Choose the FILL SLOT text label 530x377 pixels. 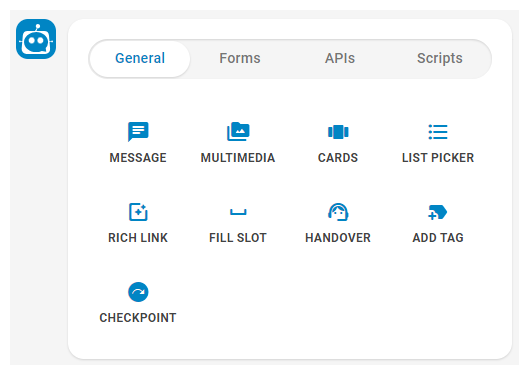tap(238, 238)
